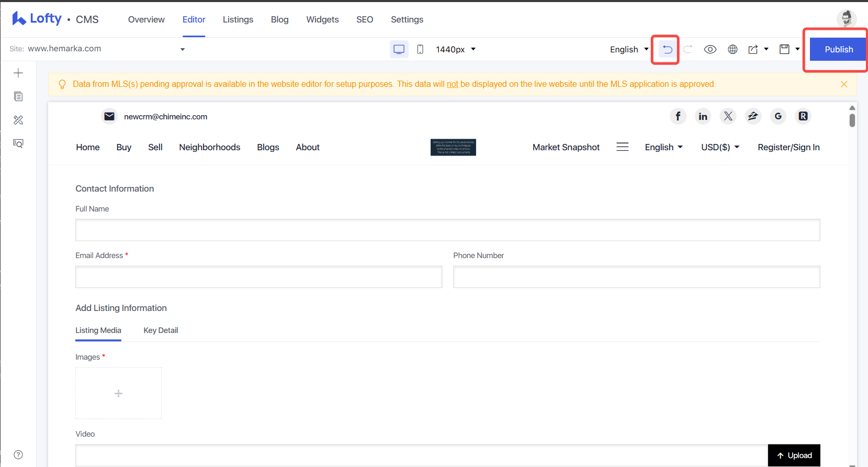Open the X Twitter social icon
The height and width of the screenshot is (467, 868).
pyautogui.click(x=728, y=116)
